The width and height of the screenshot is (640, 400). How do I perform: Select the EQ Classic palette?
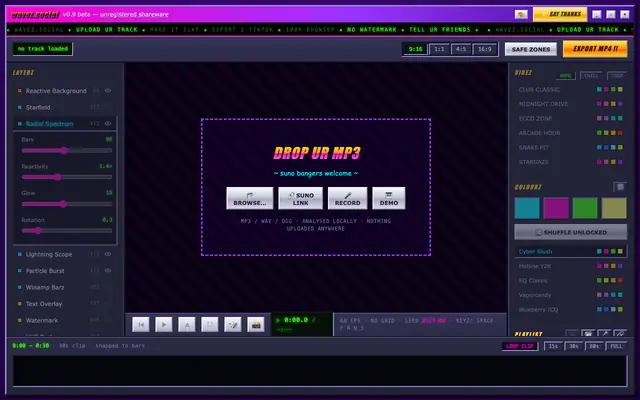[571, 280]
